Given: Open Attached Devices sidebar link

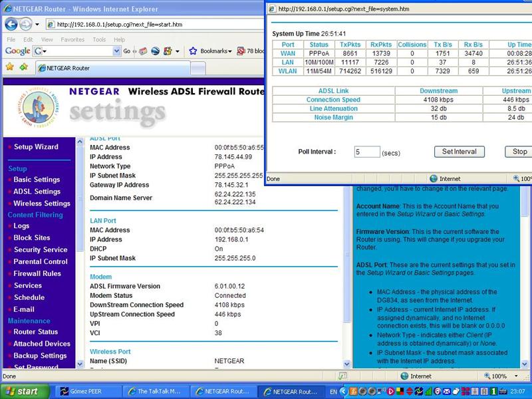Looking at the screenshot, I should tap(42, 344).
